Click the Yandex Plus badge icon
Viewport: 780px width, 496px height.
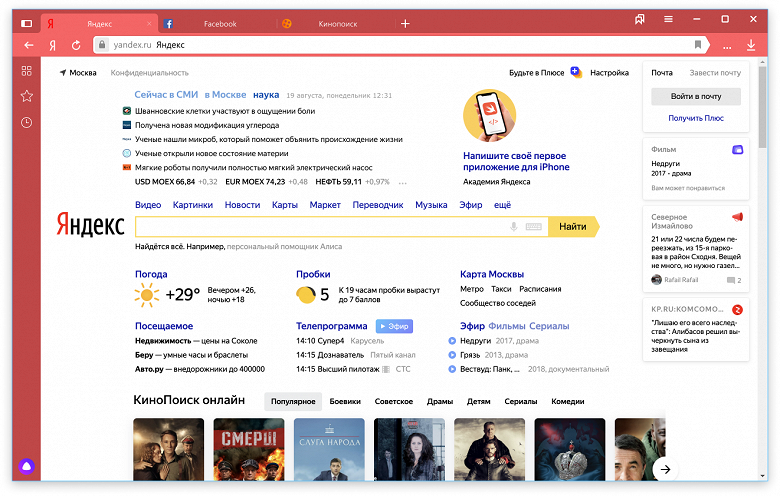tap(576, 72)
